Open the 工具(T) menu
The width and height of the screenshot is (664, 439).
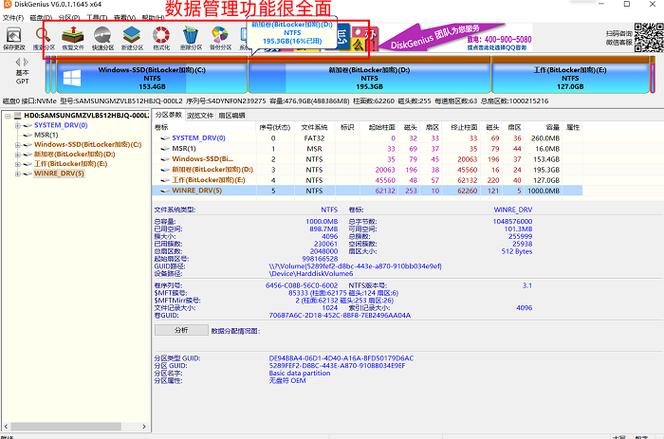[97, 18]
